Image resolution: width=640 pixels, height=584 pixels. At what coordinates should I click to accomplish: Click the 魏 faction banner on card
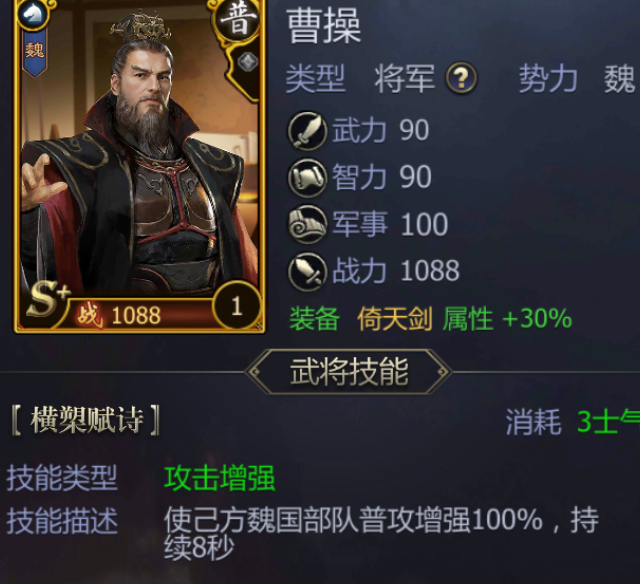[x=34, y=51]
